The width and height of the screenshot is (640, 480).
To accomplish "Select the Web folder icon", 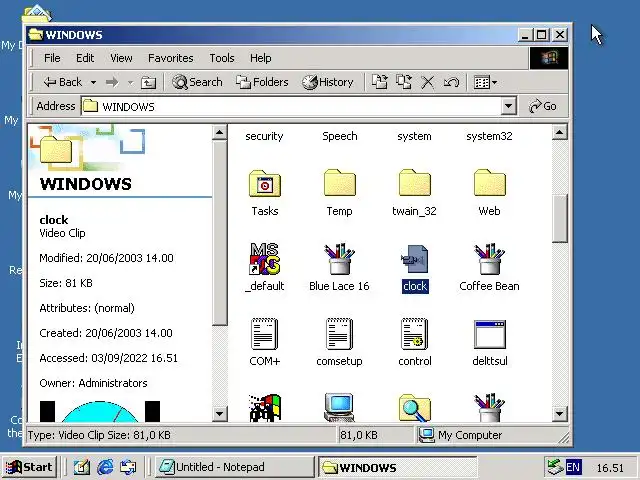I will pos(489,184).
